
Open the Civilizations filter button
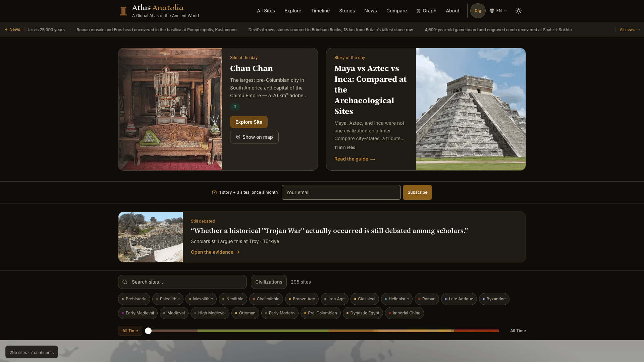269,282
